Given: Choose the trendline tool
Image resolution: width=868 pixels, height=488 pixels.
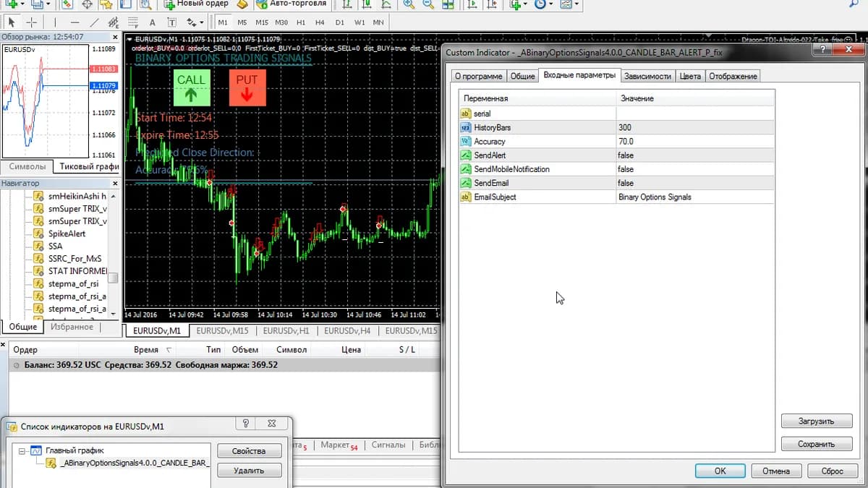Looking at the screenshot, I should click(x=95, y=22).
